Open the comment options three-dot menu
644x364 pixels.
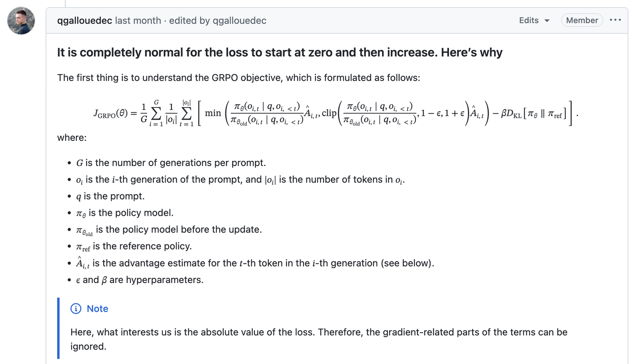click(x=615, y=20)
